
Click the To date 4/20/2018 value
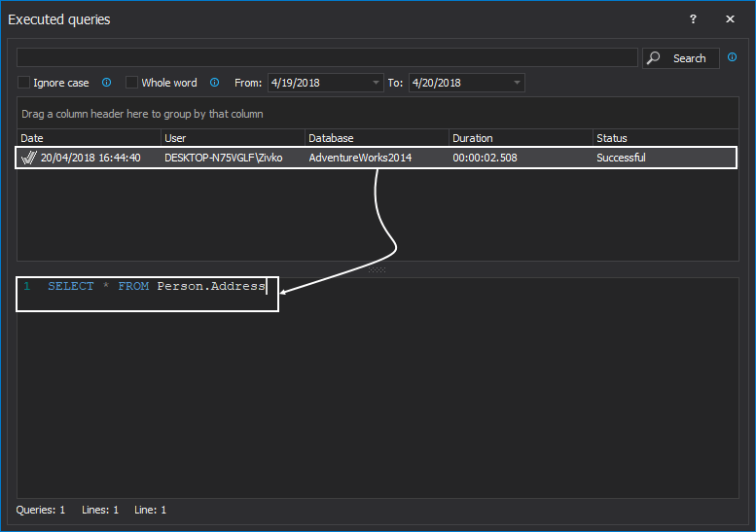coord(437,83)
